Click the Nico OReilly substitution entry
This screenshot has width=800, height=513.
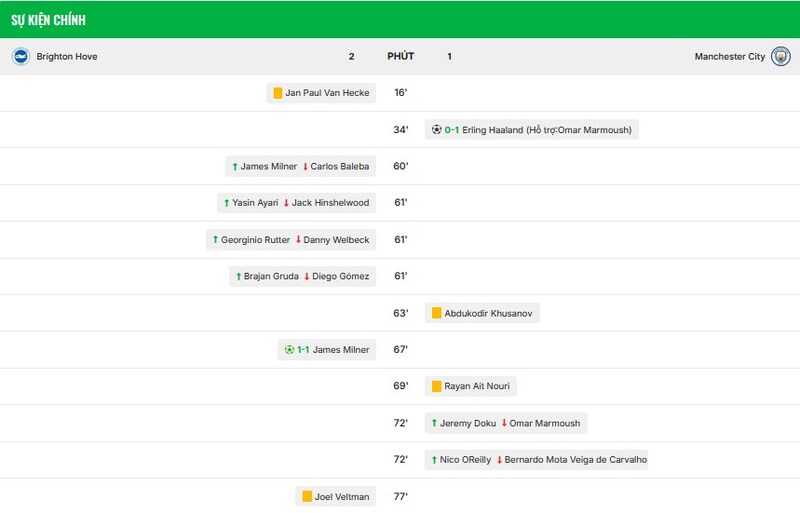pyautogui.click(x=536, y=459)
